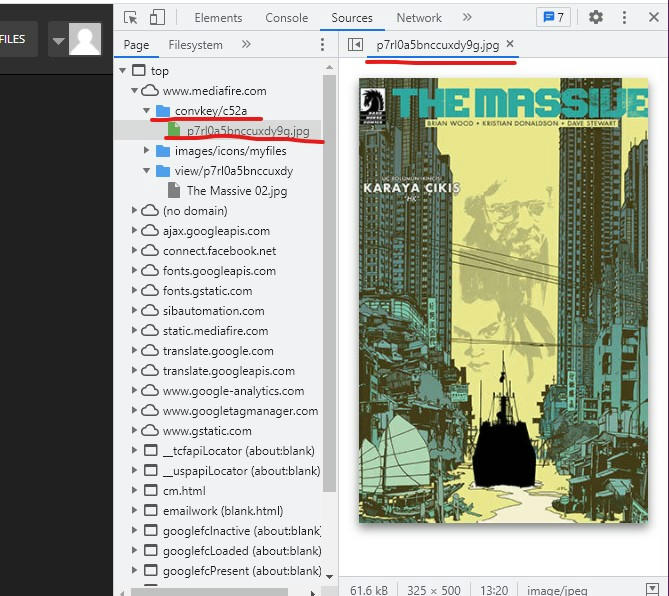The image size is (669, 596).
Task: Switch to the Elements tab
Action: tap(218, 17)
